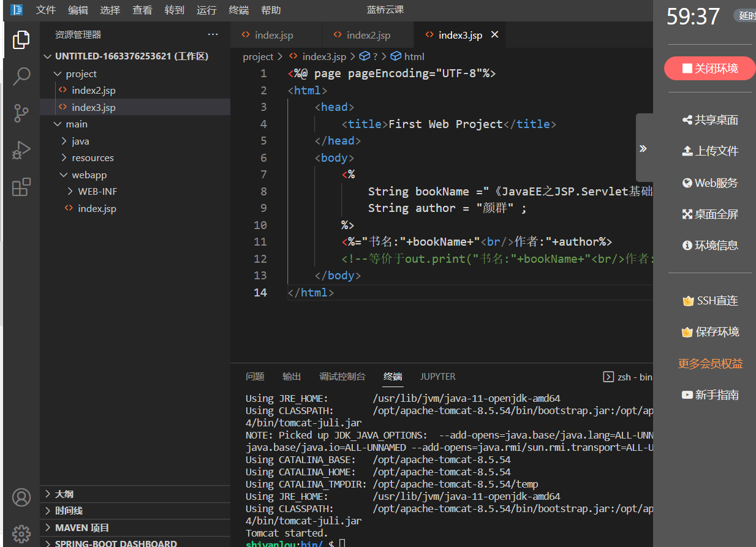Click the project breadcrumb segment

tap(258, 56)
